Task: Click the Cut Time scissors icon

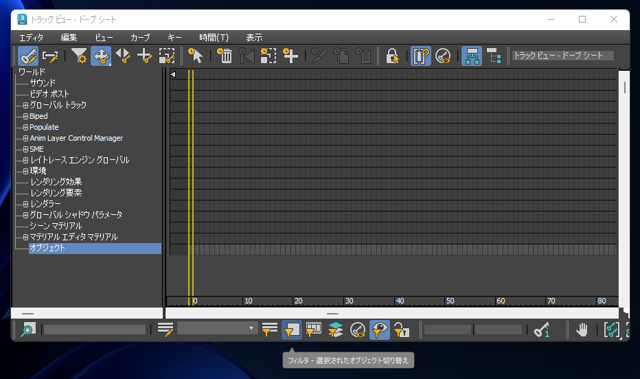Action: point(319,56)
